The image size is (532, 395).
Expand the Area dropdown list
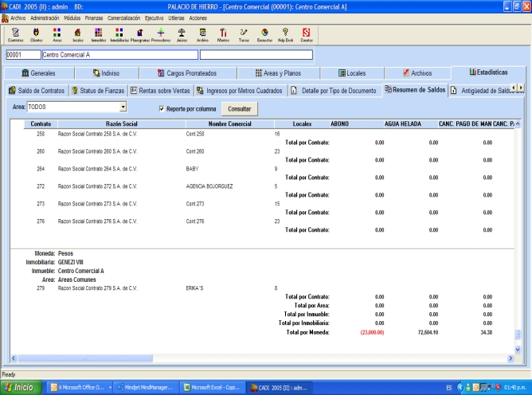point(123,106)
